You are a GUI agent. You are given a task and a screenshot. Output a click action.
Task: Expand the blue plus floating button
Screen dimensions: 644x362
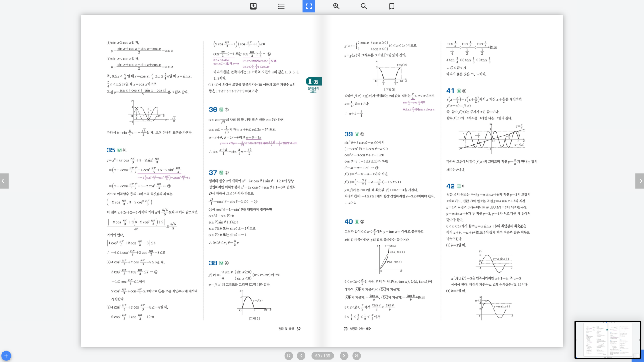pyautogui.click(x=6, y=356)
